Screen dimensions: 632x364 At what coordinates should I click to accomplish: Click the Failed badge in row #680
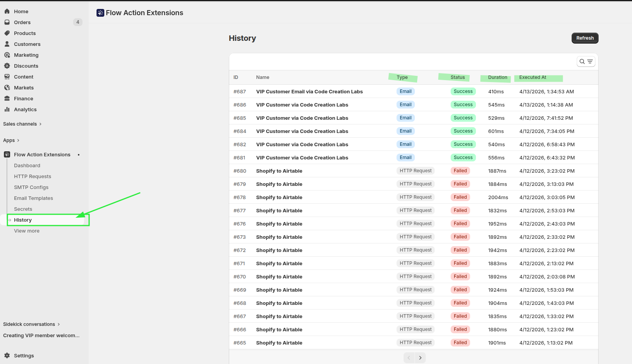pyautogui.click(x=460, y=171)
